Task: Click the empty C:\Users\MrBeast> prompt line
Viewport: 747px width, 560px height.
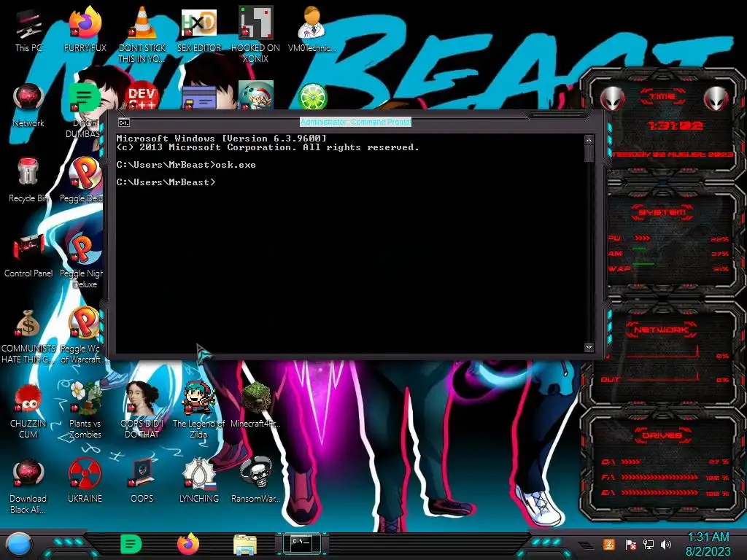Action: (x=166, y=182)
